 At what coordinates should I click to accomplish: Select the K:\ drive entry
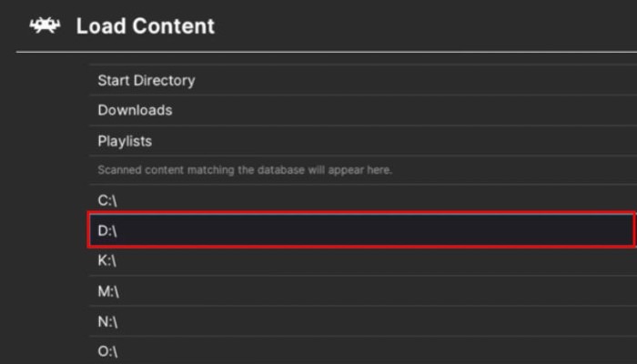coord(107,261)
